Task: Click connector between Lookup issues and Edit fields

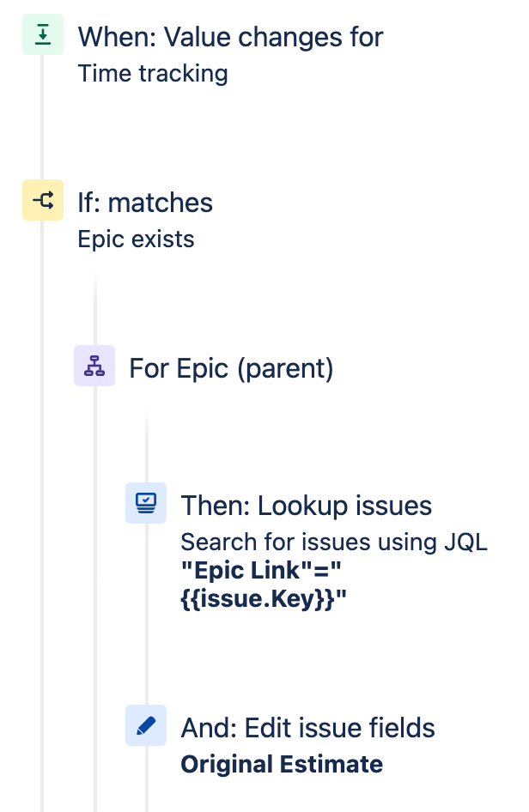Action: tap(147, 615)
